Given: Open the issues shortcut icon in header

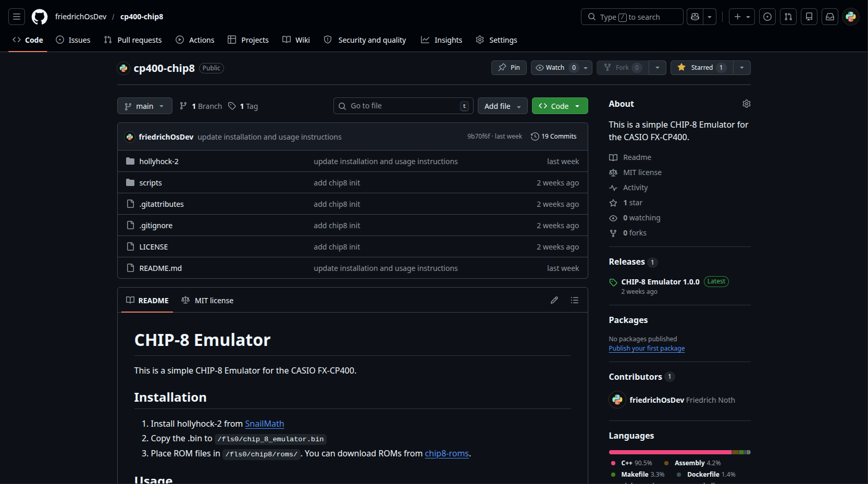Looking at the screenshot, I should click(767, 17).
